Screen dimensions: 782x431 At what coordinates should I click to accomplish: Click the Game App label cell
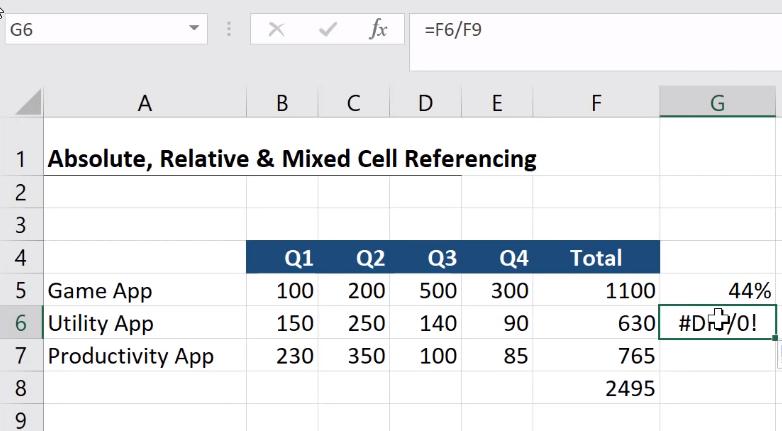[145, 291]
